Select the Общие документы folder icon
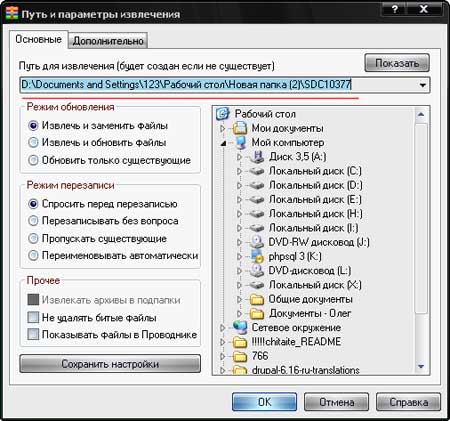 click(x=257, y=299)
